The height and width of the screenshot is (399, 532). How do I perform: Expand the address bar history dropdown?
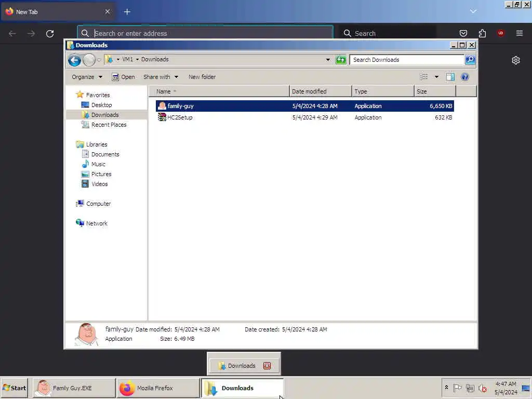(328, 60)
